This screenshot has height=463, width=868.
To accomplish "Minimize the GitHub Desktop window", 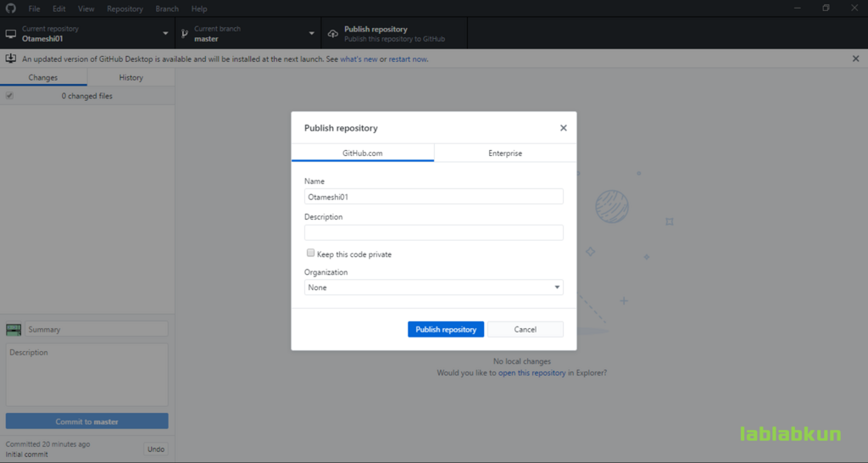I will pyautogui.click(x=798, y=8).
